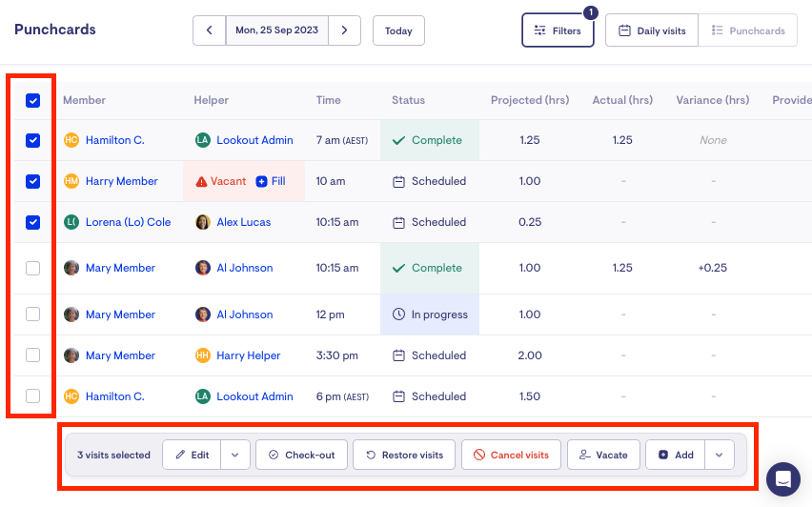The height and width of the screenshot is (507, 812).
Task: Expand the Edit button dropdown arrow
Action: point(235,455)
